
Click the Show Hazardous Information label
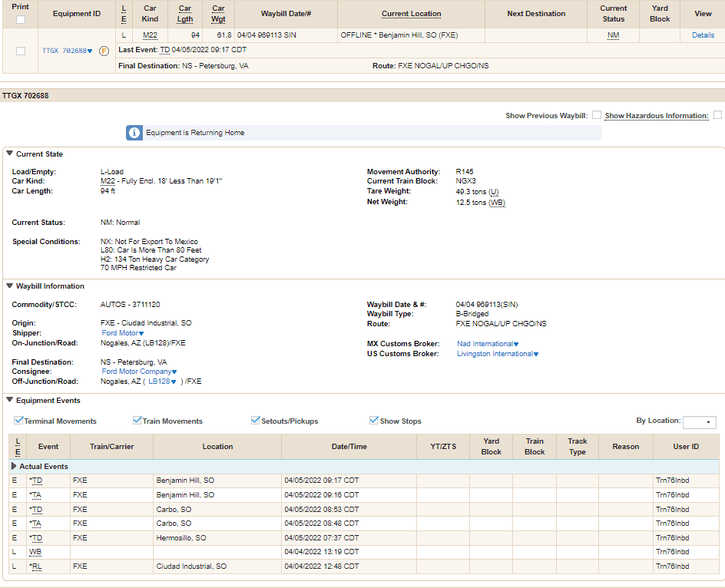coord(657,116)
